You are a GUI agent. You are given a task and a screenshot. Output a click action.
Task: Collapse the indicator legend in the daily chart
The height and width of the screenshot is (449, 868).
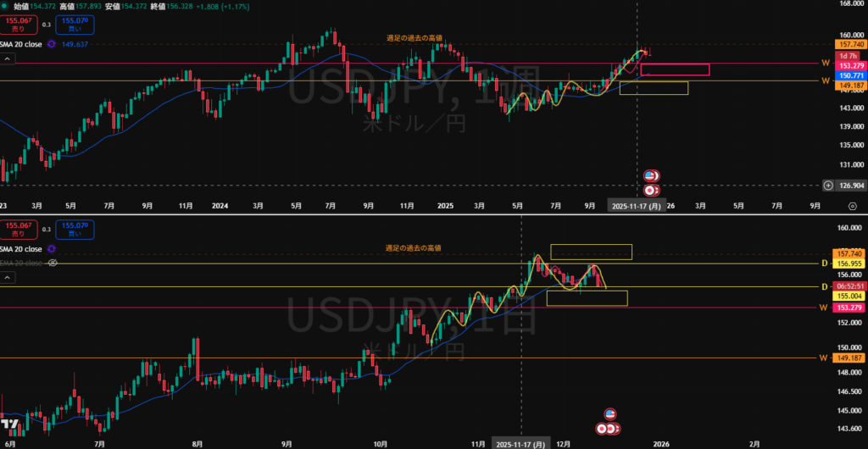(x=7, y=277)
